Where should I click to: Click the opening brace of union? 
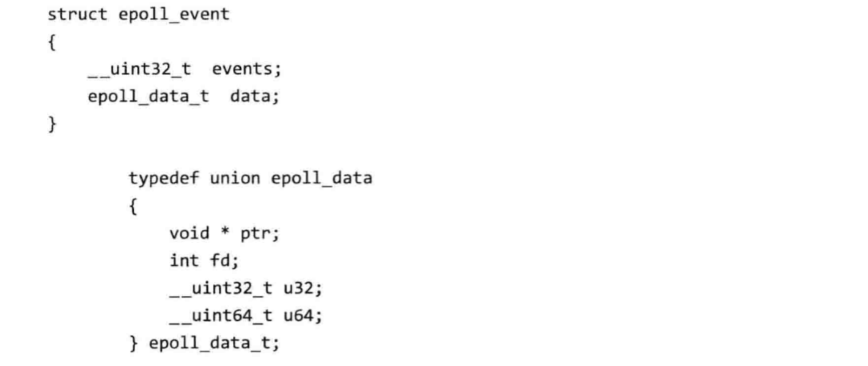coord(133,207)
